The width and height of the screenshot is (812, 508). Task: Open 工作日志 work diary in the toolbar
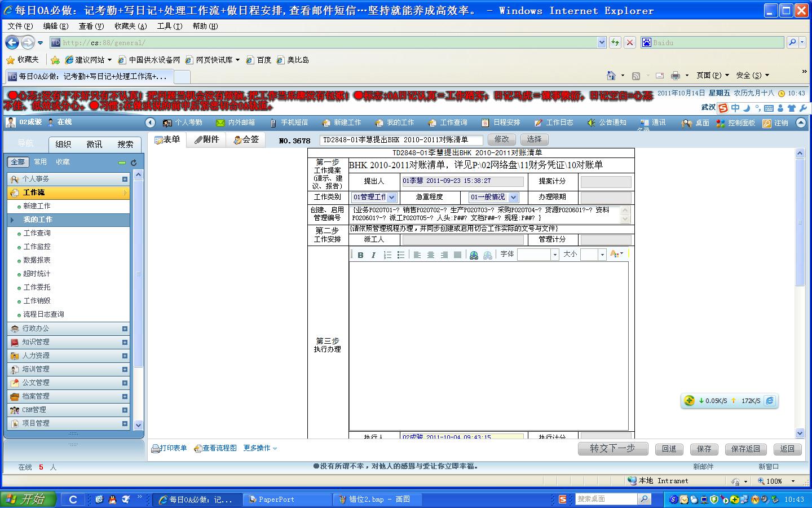click(554, 122)
